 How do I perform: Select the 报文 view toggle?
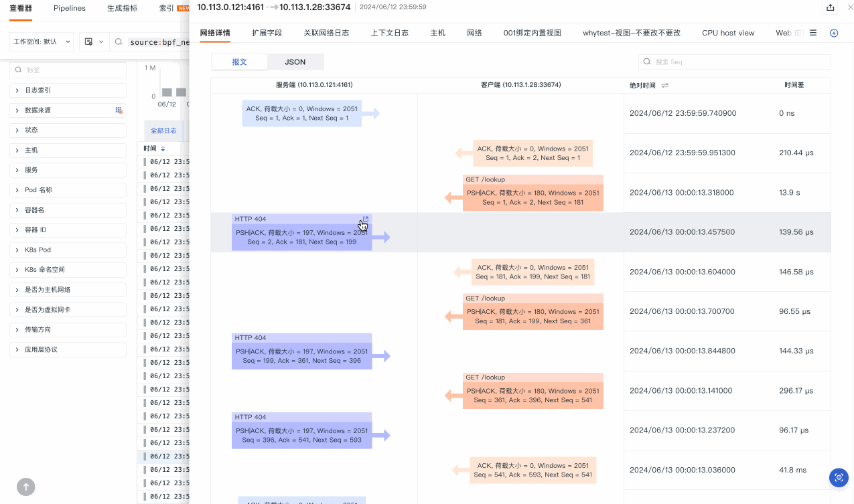239,62
